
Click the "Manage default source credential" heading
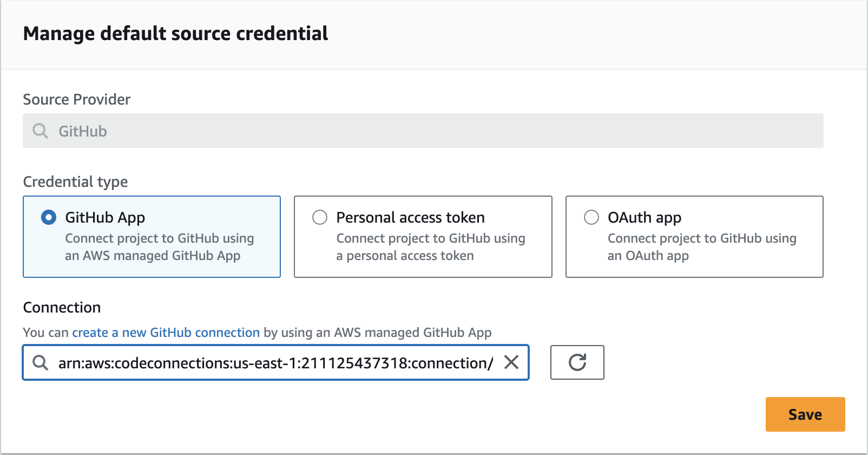coord(175,34)
